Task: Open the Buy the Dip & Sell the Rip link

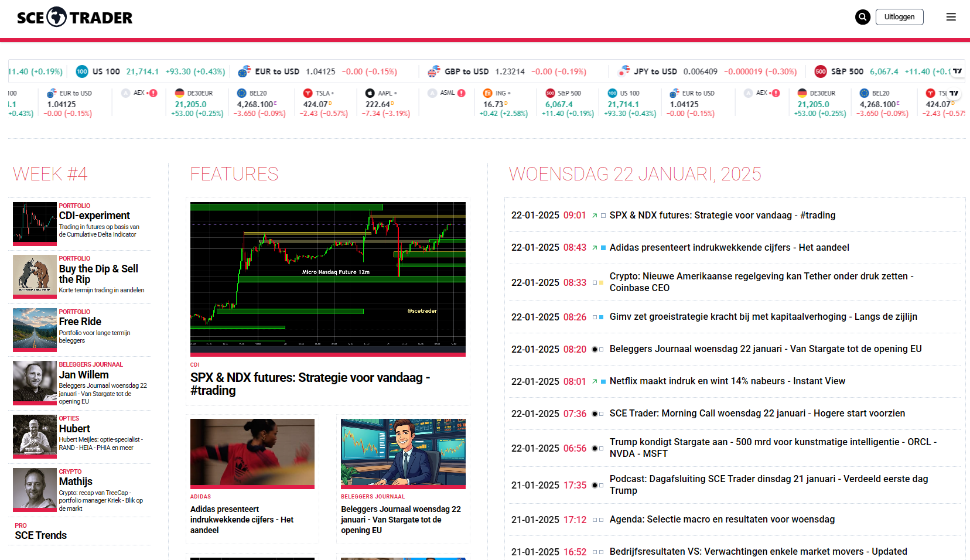Action: (98, 274)
